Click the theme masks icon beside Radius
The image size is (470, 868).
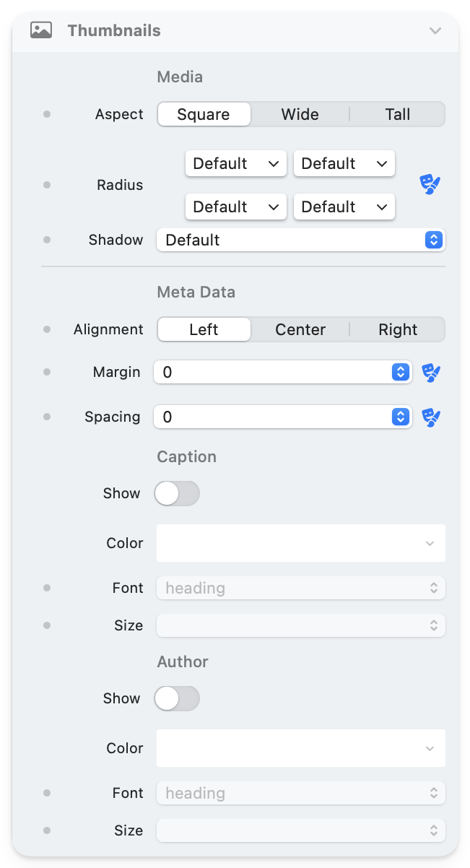point(430,185)
